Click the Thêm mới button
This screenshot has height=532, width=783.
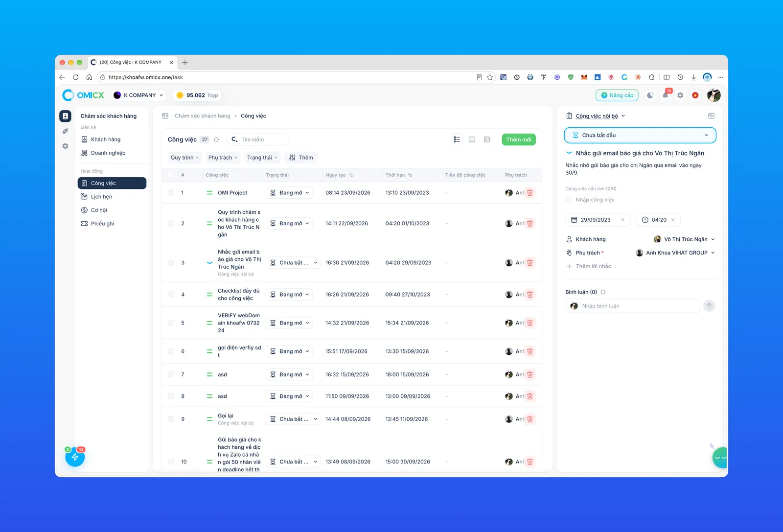pos(519,139)
